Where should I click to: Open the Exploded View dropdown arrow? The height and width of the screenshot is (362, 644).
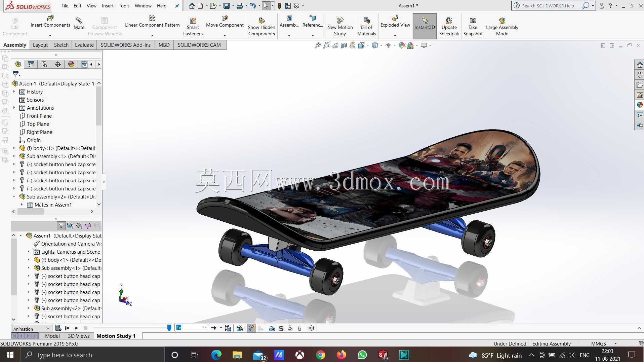(x=395, y=35)
